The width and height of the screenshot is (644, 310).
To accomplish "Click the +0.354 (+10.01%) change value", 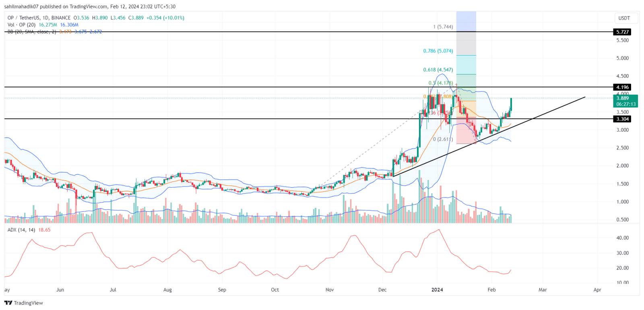I will click(x=165, y=18).
